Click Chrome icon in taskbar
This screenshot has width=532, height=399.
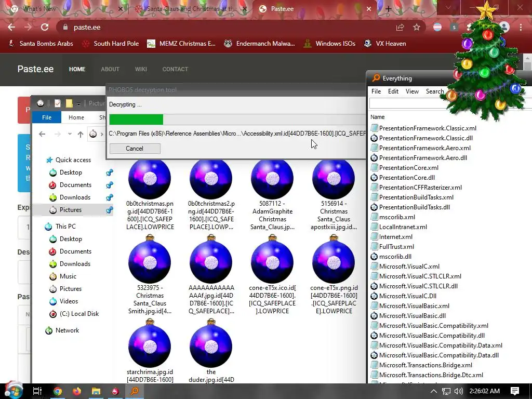[58, 391]
